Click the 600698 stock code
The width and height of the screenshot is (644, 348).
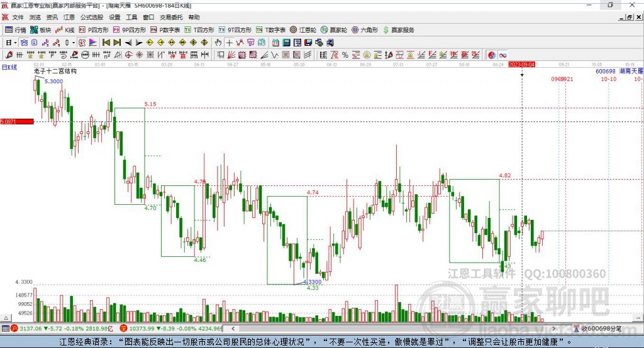tap(606, 71)
